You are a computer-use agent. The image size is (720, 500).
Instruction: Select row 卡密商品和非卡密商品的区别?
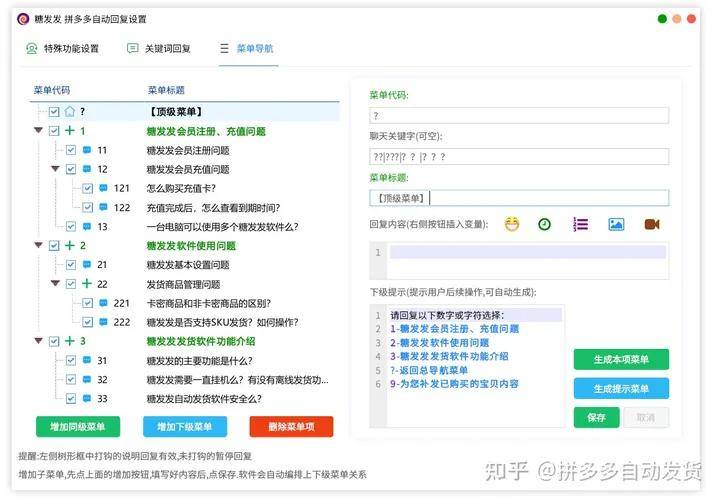click(208, 303)
